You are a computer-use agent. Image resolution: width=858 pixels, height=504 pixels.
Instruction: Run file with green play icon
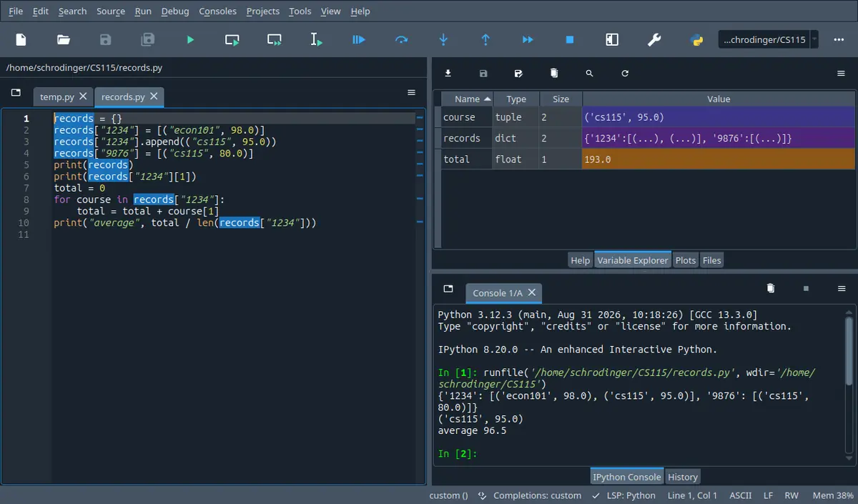(x=190, y=40)
